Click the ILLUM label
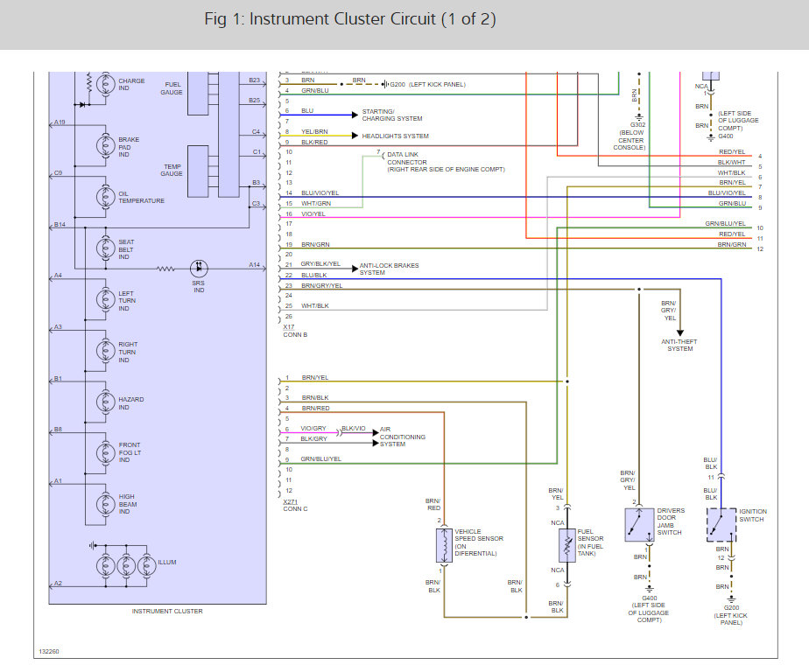 167,562
